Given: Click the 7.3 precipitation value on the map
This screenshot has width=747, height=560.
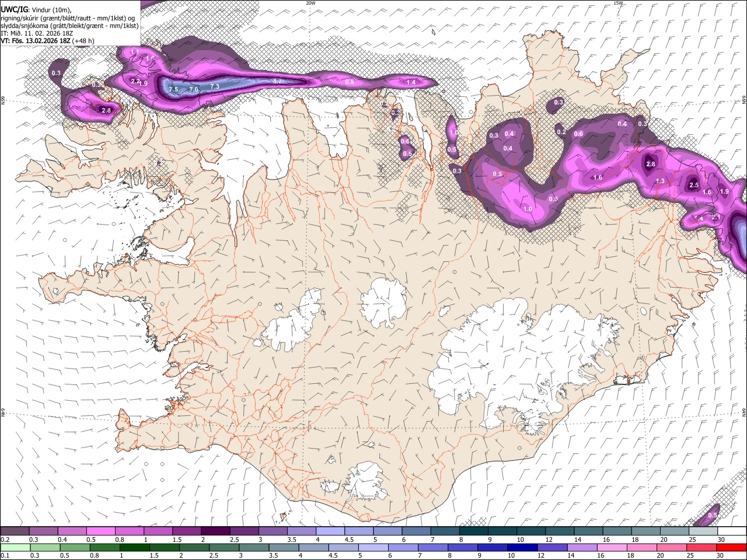Looking at the screenshot, I should (214, 86).
